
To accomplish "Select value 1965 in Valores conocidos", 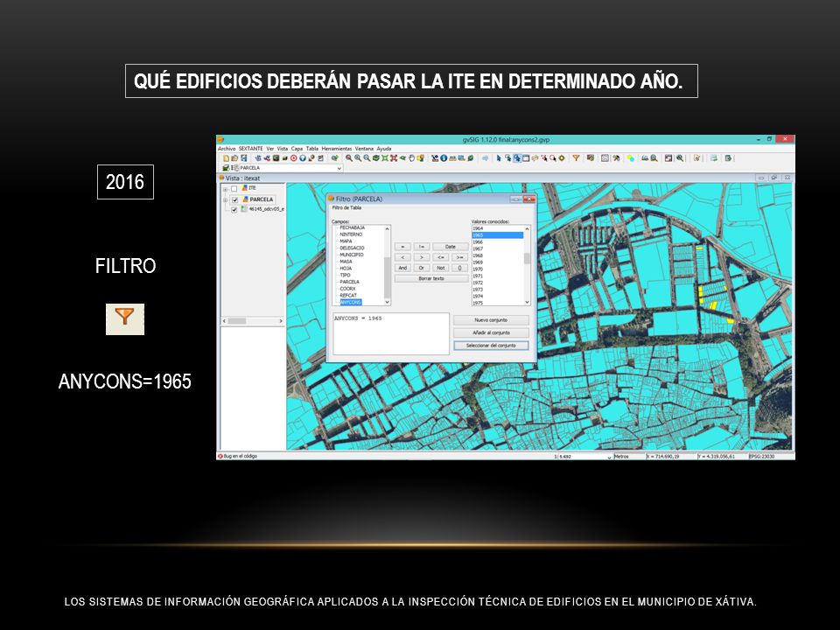I will [498, 235].
